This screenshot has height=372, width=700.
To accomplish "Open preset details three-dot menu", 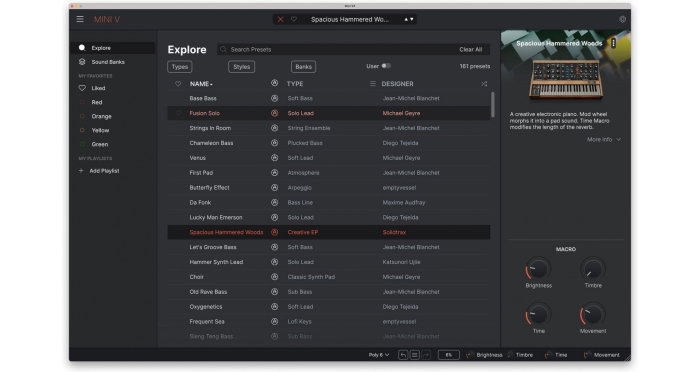I will point(614,43).
